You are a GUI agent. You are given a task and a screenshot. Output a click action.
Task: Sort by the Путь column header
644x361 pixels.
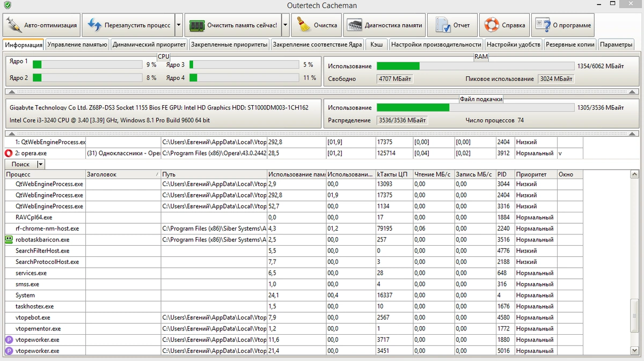point(214,174)
